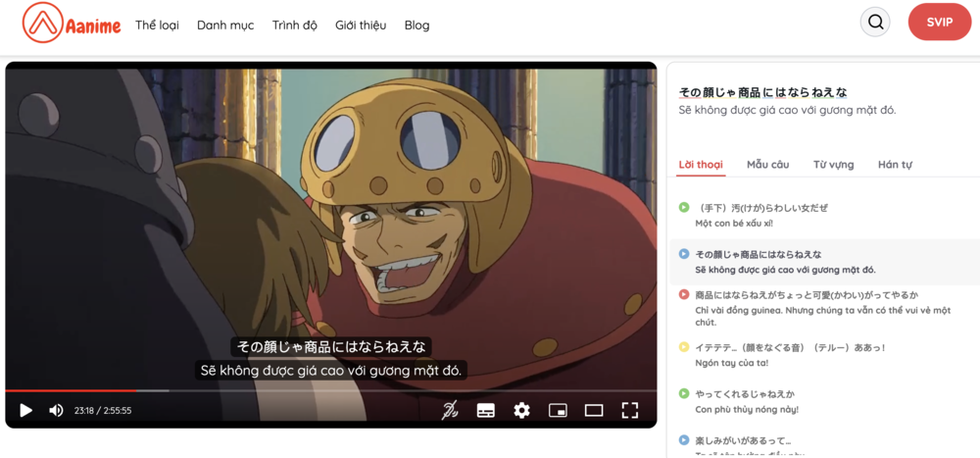Open the search magnifier icon

(875, 22)
